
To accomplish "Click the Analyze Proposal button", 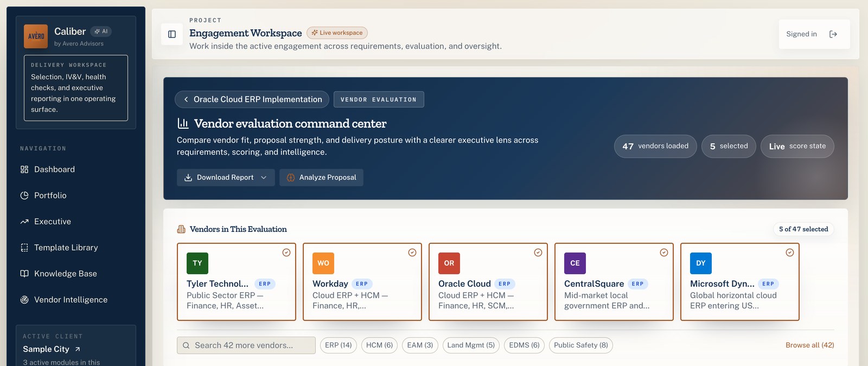I will (321, 178).
